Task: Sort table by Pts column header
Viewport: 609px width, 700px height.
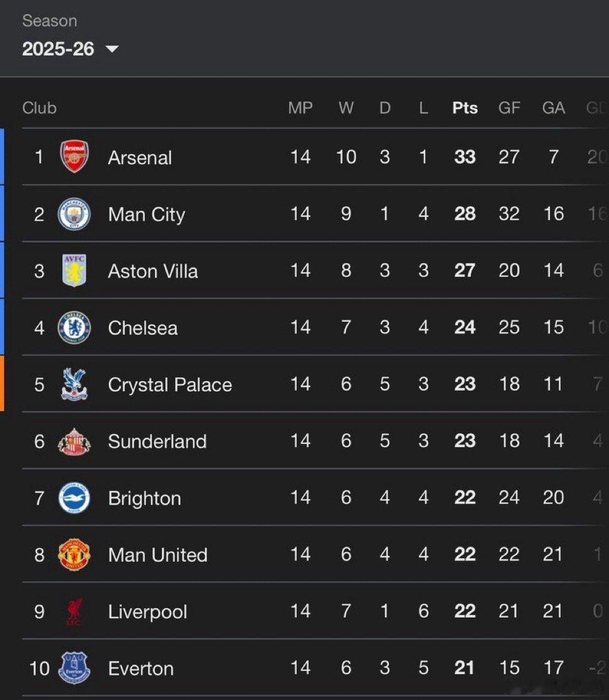Action: point(465,108)
